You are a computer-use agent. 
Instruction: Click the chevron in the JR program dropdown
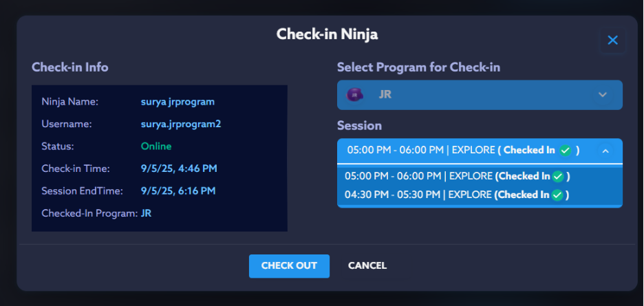[x=603, y=95]
